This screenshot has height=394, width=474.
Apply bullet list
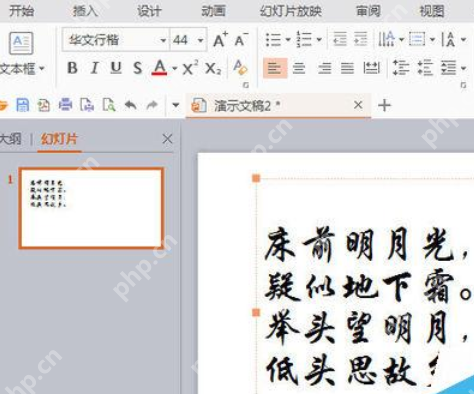273,40
